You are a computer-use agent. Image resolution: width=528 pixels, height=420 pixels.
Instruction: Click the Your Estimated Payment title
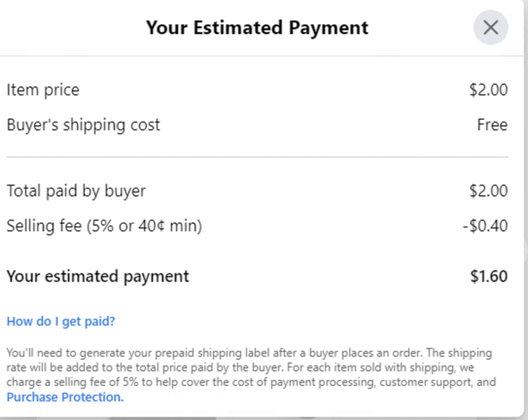(257, 27)
